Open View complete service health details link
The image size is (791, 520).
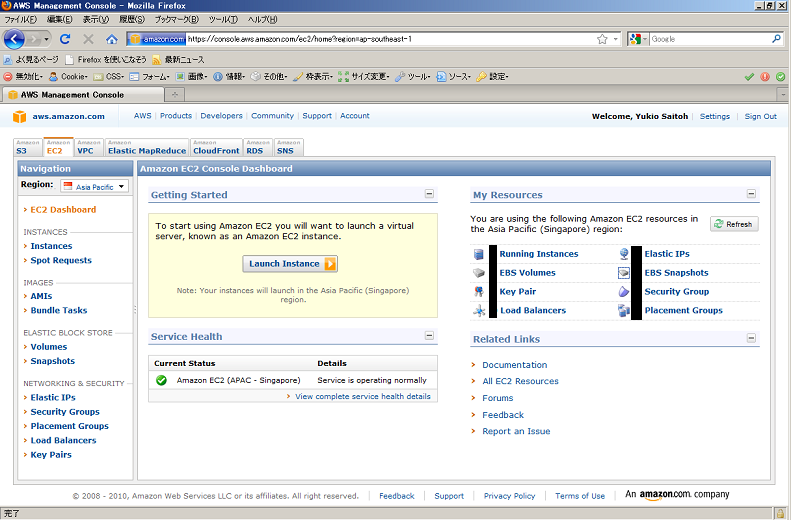362,396
